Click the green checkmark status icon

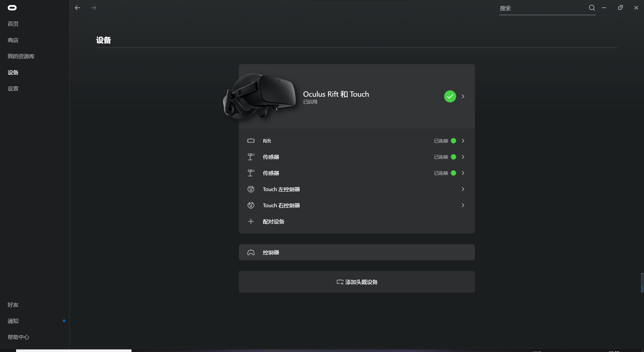point(450,96)
